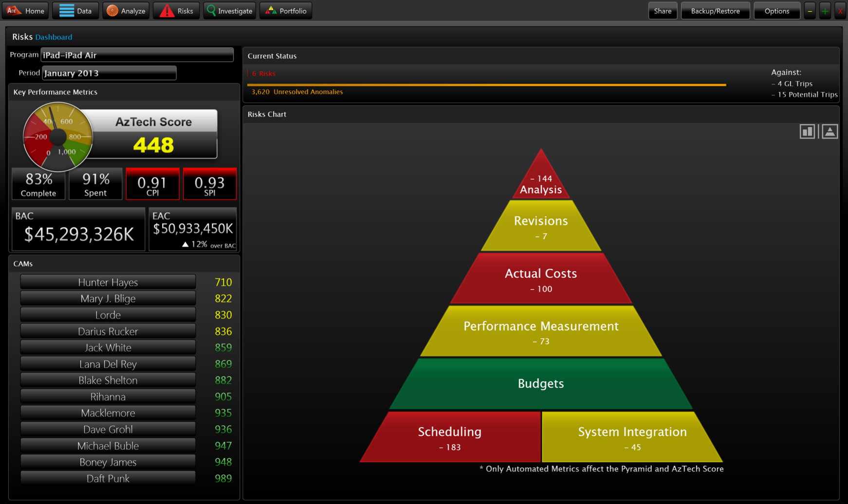Click the green Investigate magnifier icon
The width and height of the screenshot is (848, 504).
click(211, 10)
